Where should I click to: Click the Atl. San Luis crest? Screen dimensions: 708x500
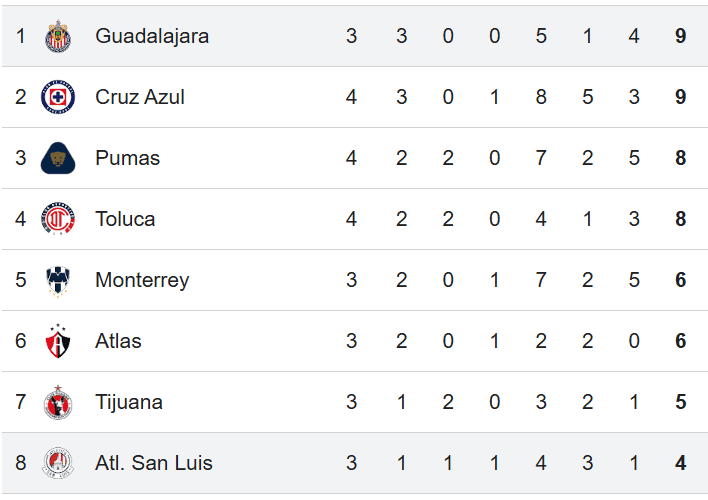[58, 463]
